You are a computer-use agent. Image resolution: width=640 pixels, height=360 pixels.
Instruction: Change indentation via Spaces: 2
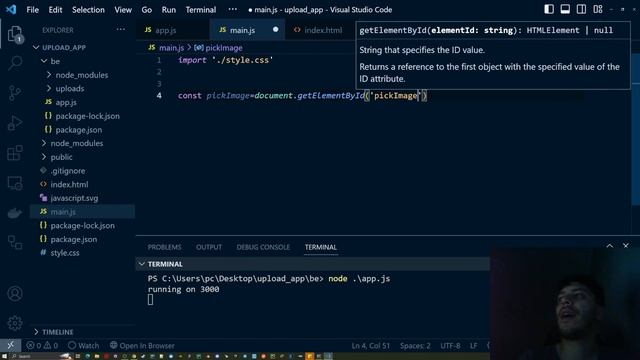tap(415, 345)
